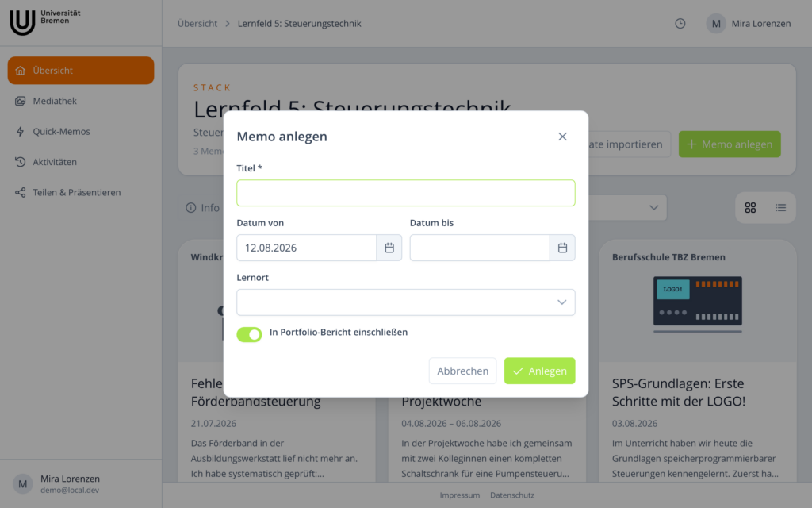Click the Abbrechen button
Screen dimensions: 812x508
pos(462,371)
